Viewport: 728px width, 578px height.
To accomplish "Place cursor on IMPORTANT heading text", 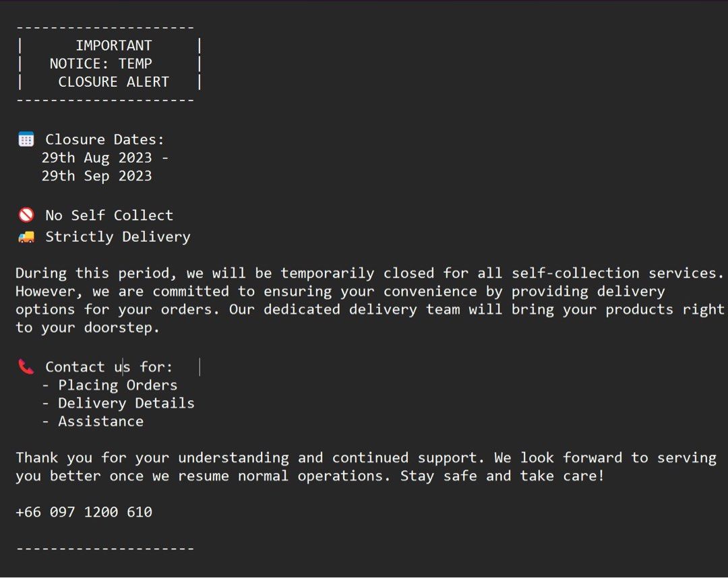I will click(114, 45).
